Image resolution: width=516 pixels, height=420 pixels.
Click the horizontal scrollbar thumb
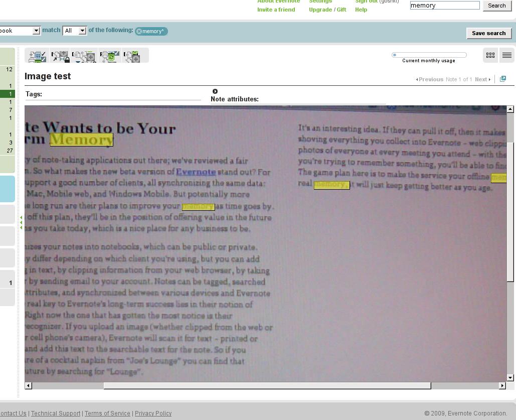[267, 385]
